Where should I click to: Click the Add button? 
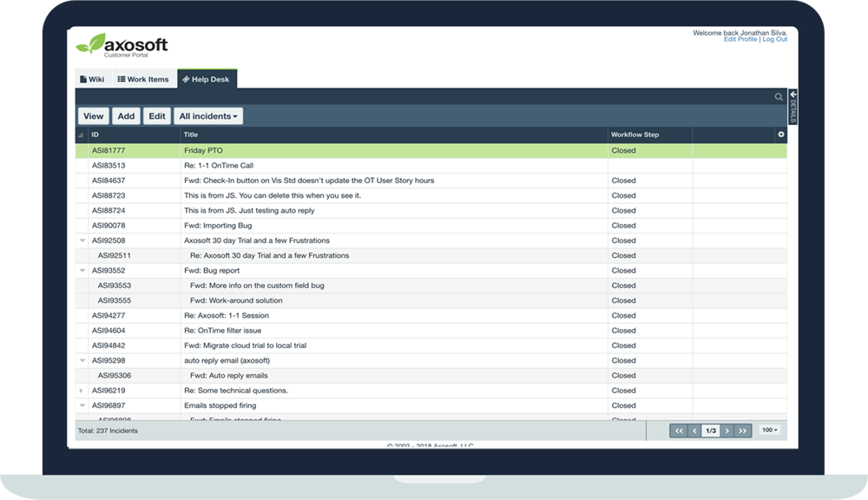127,116
